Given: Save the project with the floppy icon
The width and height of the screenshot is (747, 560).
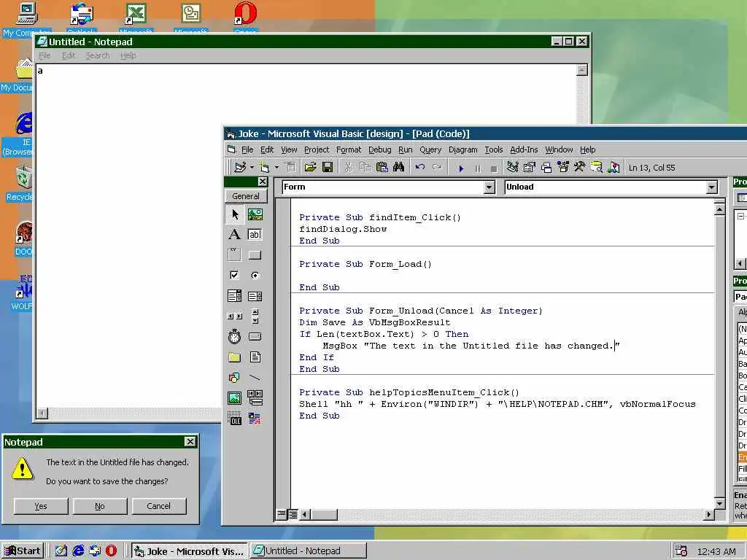Looking at the screenshot, I should [x=328, y=167].
